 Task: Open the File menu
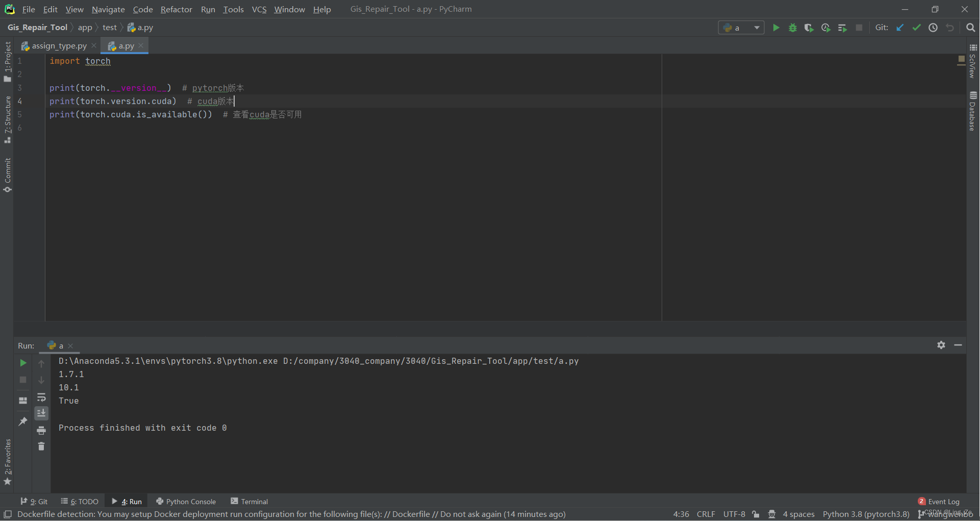(29, 9)
